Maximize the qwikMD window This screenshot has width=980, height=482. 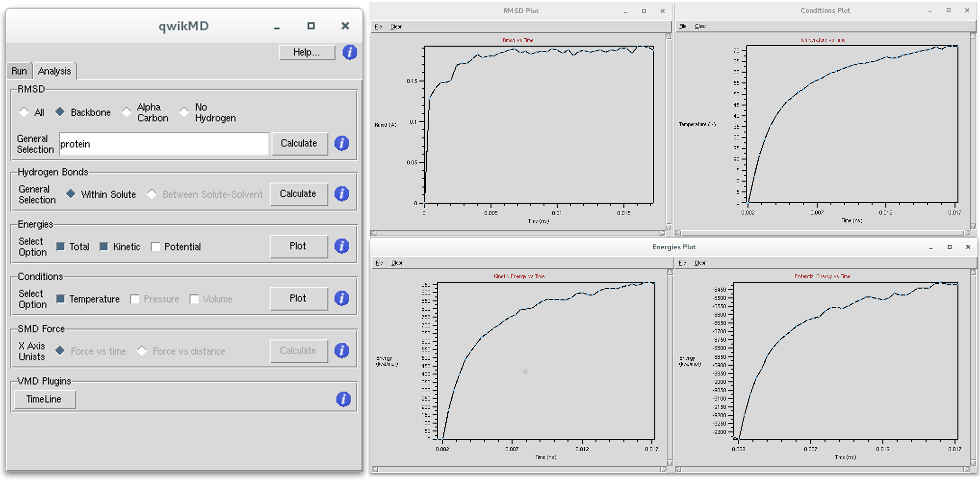tap(311, 26)
